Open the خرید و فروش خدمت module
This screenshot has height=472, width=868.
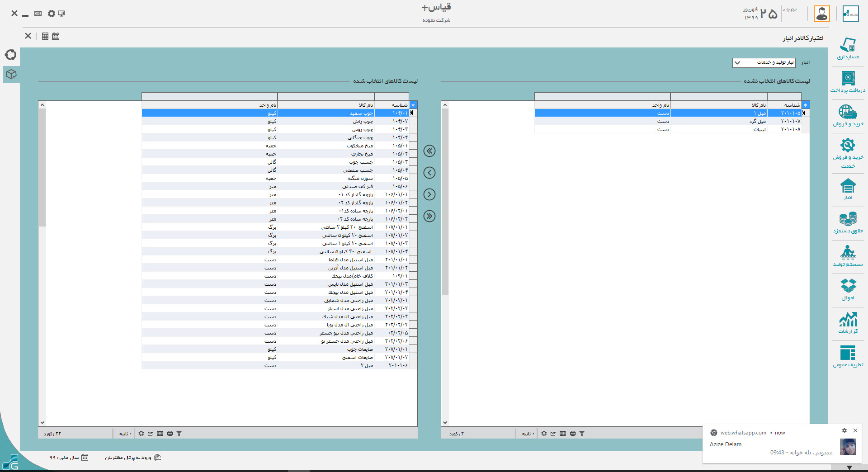(x=848, y=153)
